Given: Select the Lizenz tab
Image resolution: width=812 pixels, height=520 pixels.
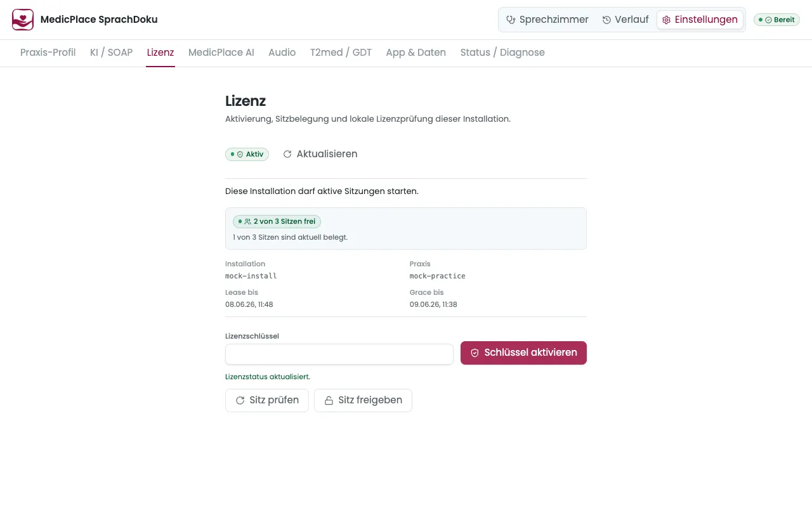Looking at the screenshot, I should pyautogui.click(x=160, y=53).
